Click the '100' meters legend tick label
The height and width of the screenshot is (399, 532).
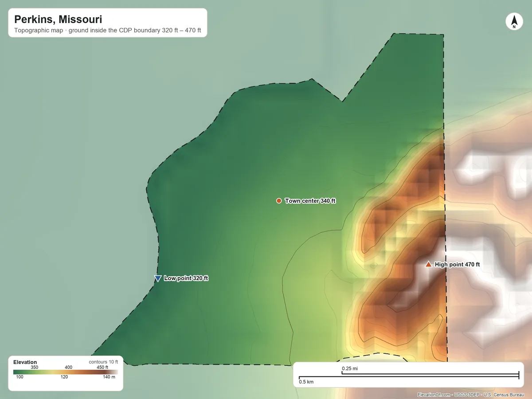point(20,377)
